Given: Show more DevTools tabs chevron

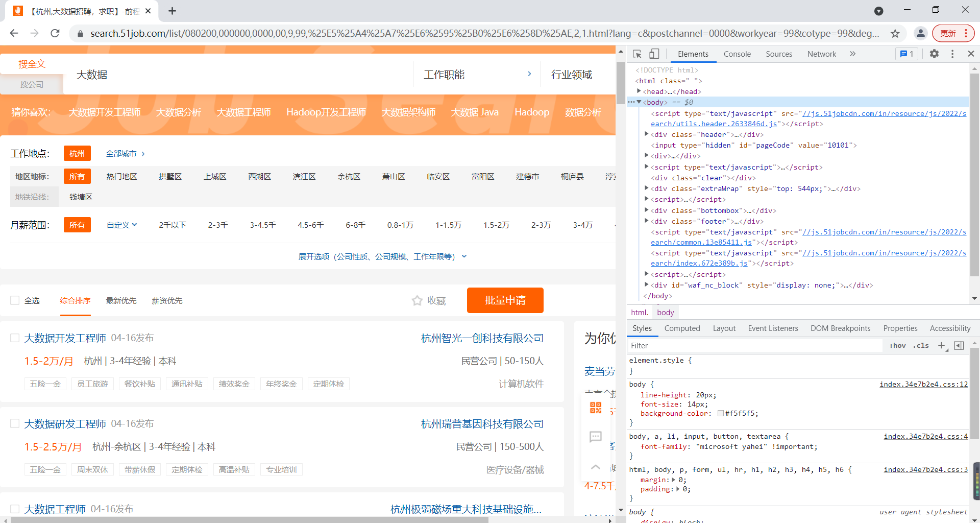Looking at the screenshot, I should (x=852, y=54).
